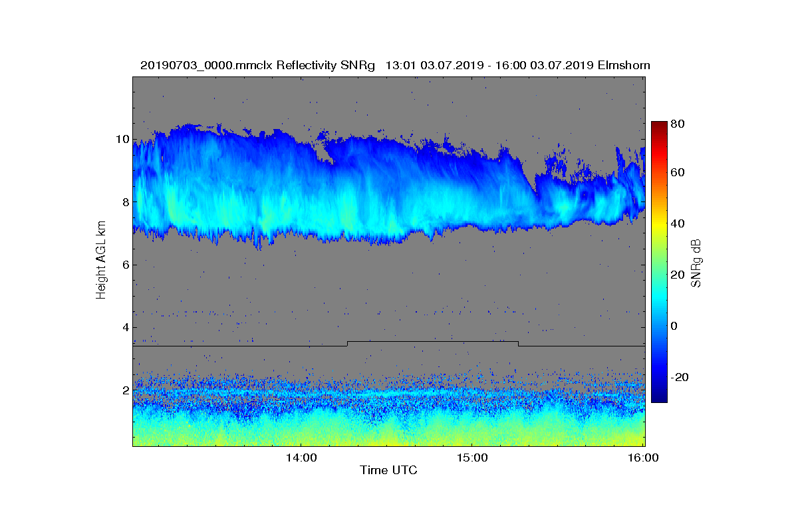This screenshot has width=798, height=532.
Task: Click the height tick label 10
Action: [x=121, y=140]
